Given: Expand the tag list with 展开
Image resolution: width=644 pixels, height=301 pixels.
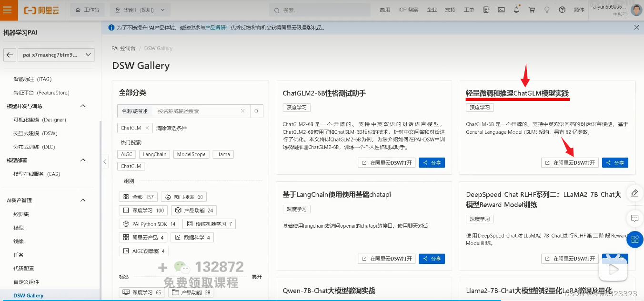Looking at the screenshot, I should (x=256, y=277).
